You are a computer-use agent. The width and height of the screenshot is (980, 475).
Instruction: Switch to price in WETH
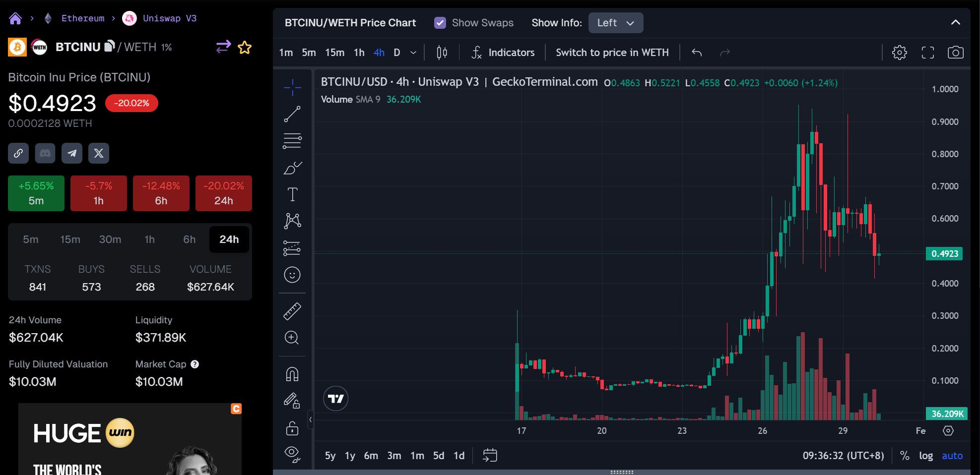[612, 53]
